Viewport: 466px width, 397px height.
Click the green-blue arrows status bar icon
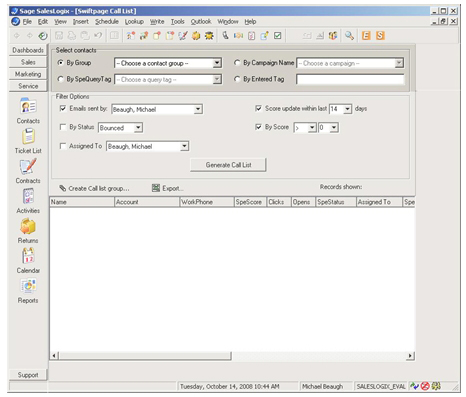tap(414, 386)
